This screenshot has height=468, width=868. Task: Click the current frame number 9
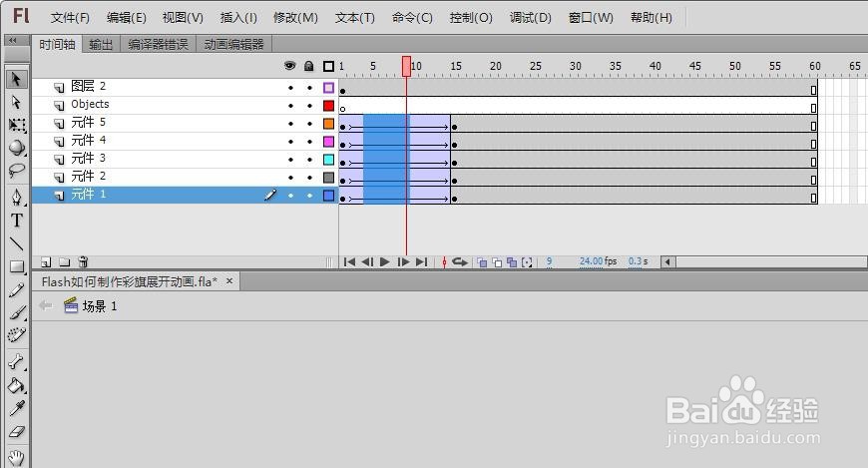tap(549, 260)
